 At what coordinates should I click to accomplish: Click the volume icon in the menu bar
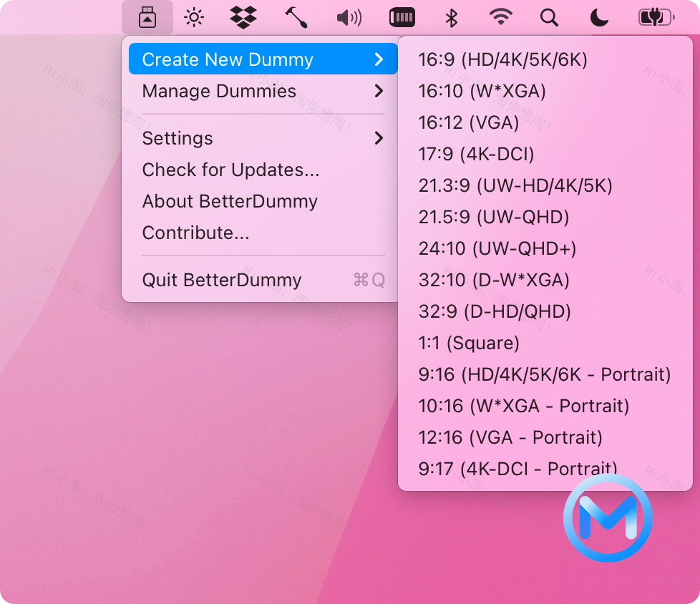[348, 16]
